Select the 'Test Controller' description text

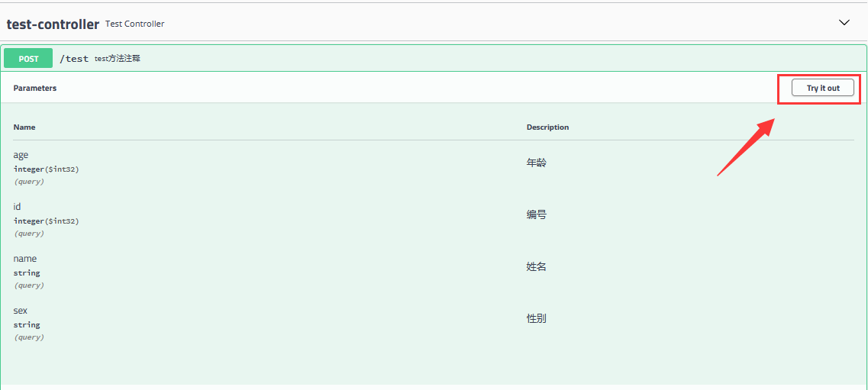point(134,24)
